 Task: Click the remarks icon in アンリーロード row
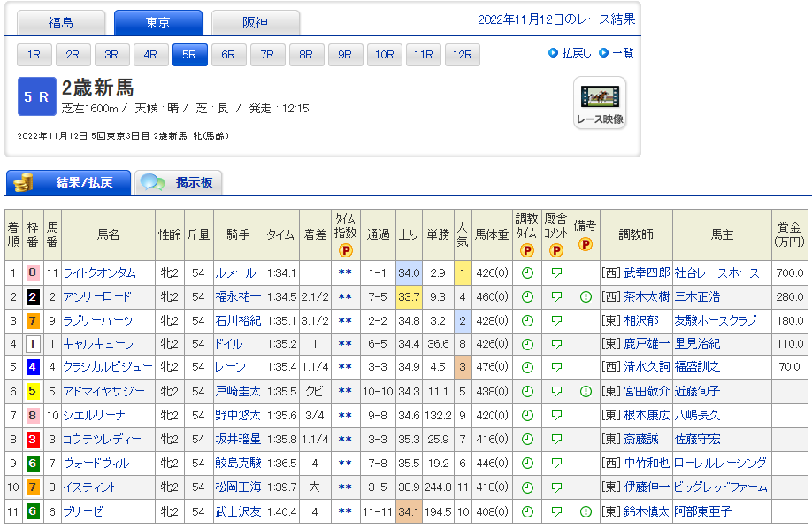pos(586,297)
